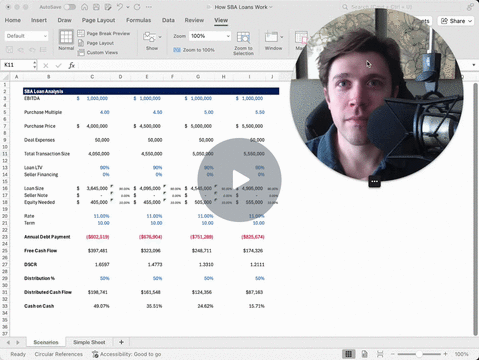Click the Share button

[456, 21]
